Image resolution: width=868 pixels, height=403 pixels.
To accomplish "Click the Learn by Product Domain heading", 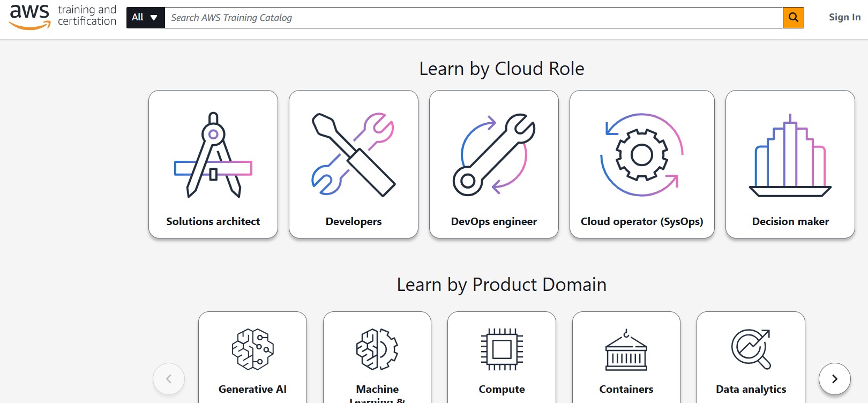I will pyautogui.click(x=502, y=285).
